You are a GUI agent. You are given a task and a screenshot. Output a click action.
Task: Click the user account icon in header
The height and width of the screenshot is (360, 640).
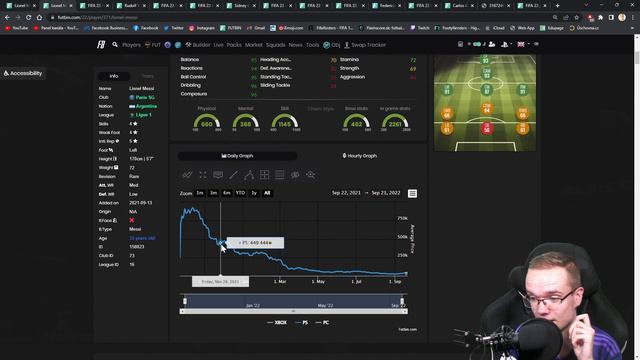492,44
